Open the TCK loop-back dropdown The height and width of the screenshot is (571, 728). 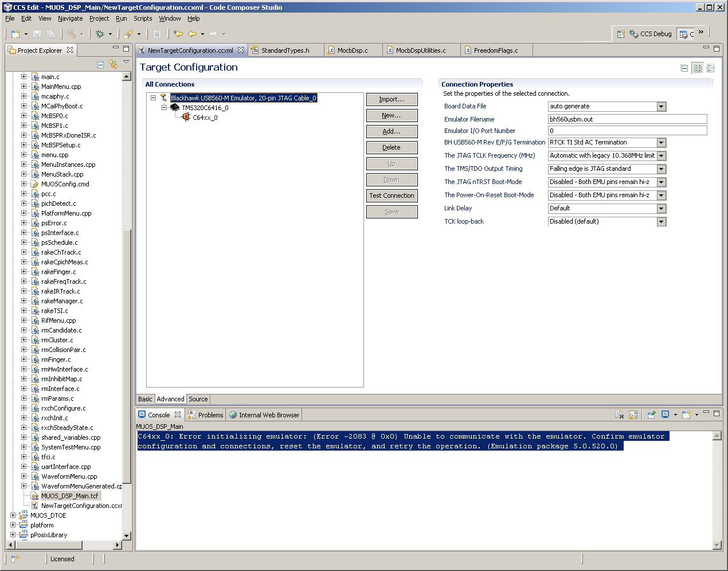[662, 222]
